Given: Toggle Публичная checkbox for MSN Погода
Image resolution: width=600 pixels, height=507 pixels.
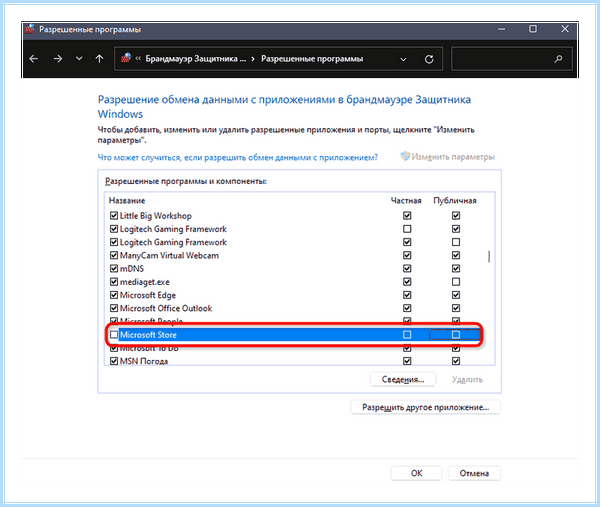Looking at the screenshot, I should click(x=456, y=361).
